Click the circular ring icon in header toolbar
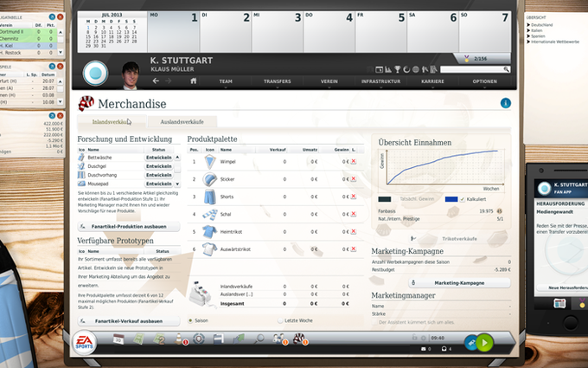 click(x=406, y=69)
